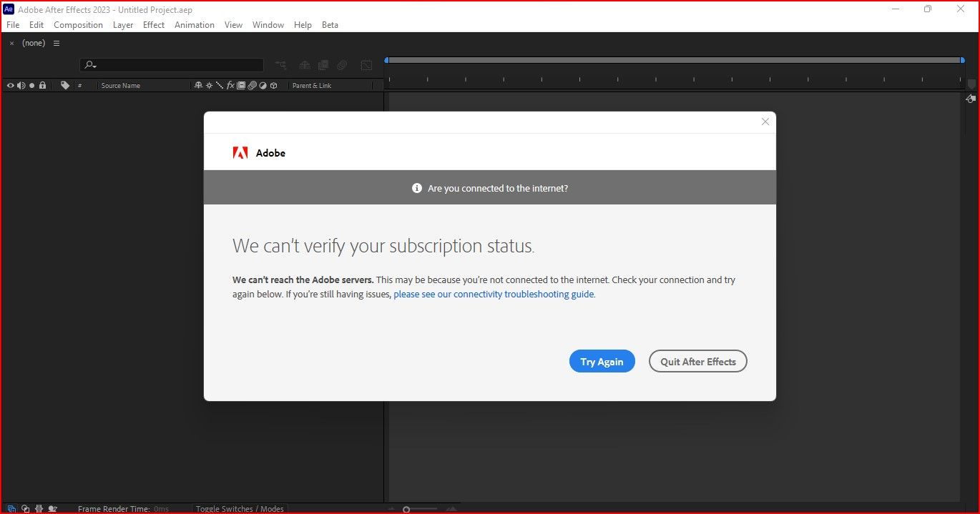
Task: Click the After Effects Ae title icon
Action: click(x=9, y=9)
